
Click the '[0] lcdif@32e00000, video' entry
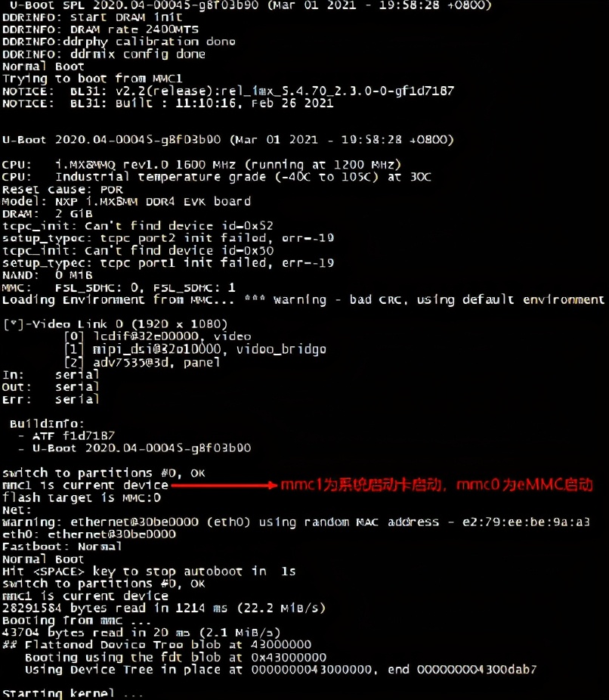pyautogui.click(x=157, y=336)
